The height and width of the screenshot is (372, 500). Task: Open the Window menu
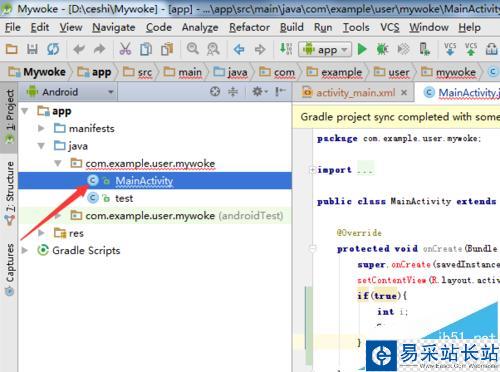(429, 27)
